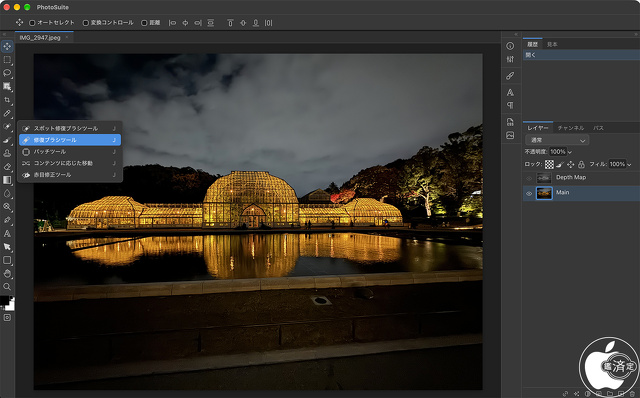Collapse the left toolbox chevrons
This screenshot has height=398, width=640.
[4, 34]
